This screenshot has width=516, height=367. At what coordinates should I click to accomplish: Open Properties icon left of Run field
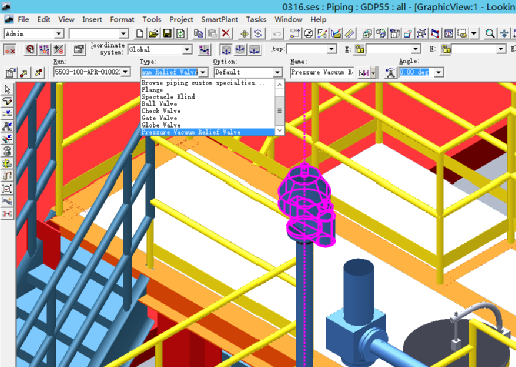pyautogui.click(x=11, y=72)
